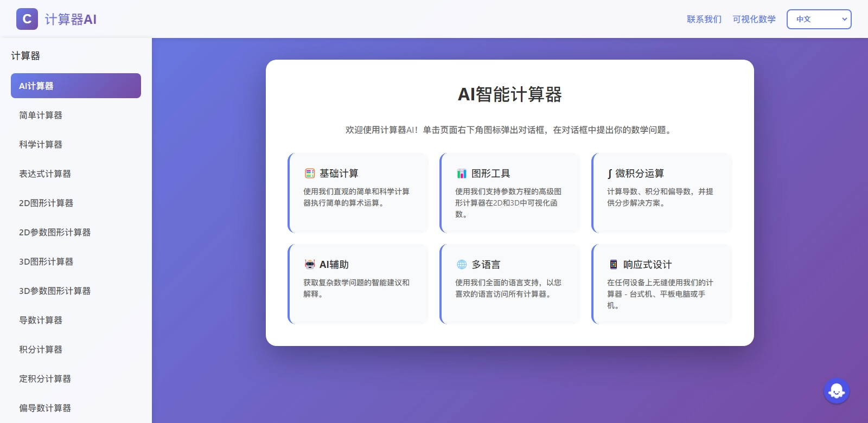Image resolution: width=868 pixels, height=423 pixels.
Task: Click the 微积分运算 integral symbol icon
Action: [x=610, y=174]
